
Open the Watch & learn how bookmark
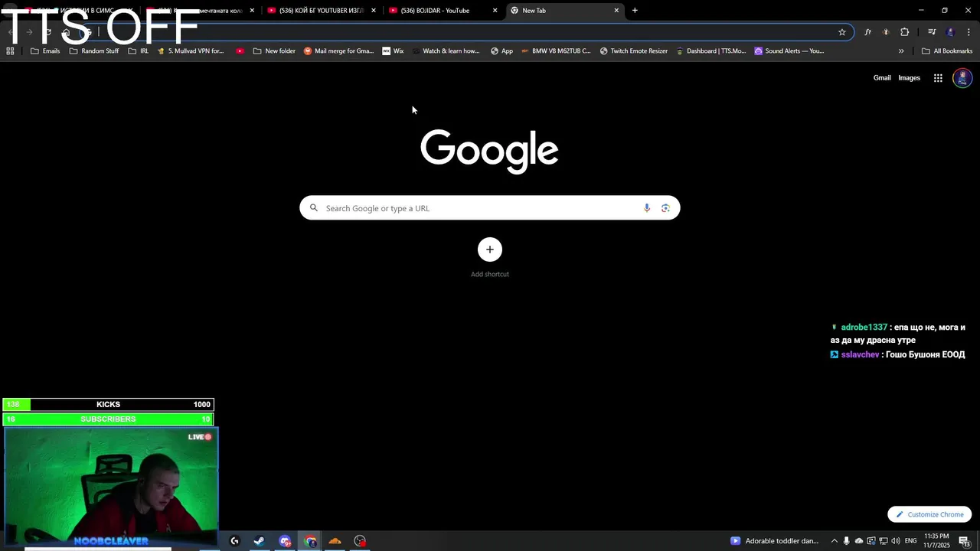tap(446, 51)
